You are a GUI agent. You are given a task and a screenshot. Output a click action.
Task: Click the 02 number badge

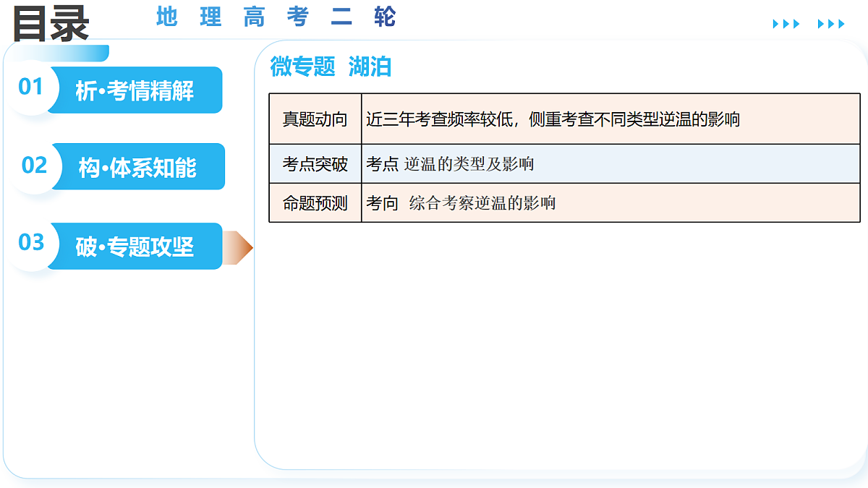tap(34, 165)
